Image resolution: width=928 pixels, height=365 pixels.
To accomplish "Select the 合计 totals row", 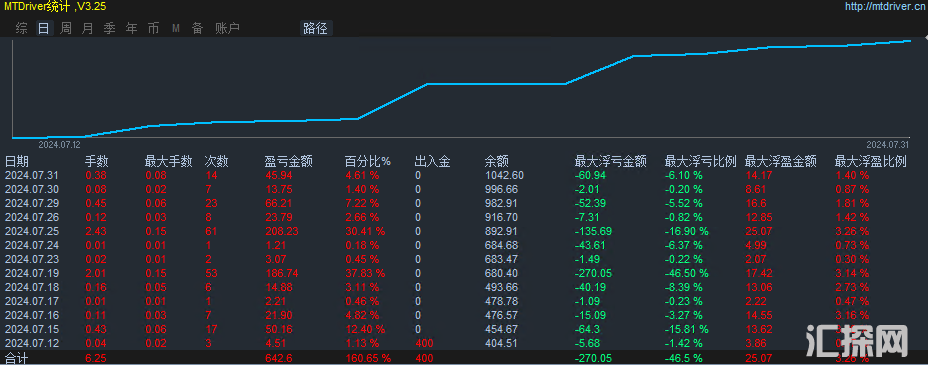I will [x=464, y=358].
